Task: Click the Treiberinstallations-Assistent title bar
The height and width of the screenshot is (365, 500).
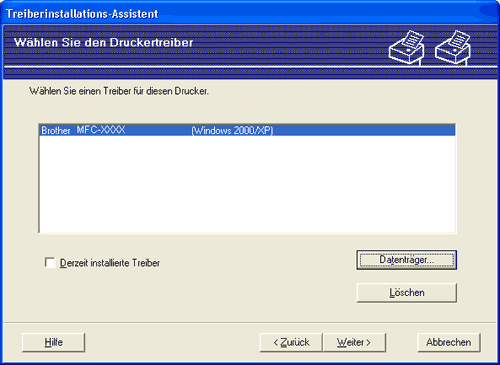Action: click(250, 14)
